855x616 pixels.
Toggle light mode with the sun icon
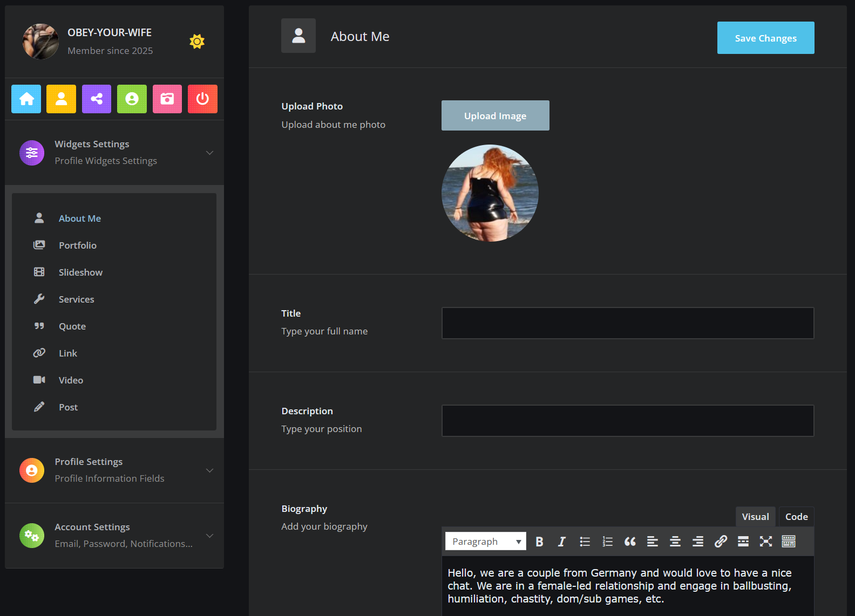197,42
